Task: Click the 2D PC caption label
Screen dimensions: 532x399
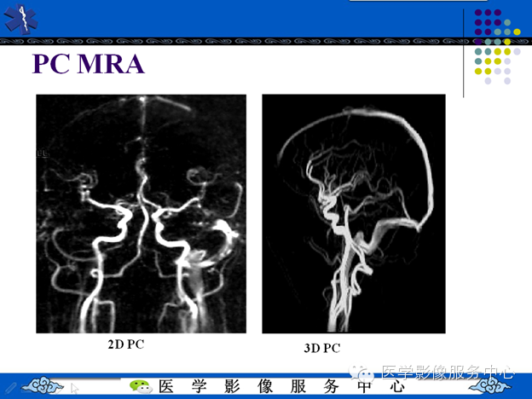Action: pos(126,344)
